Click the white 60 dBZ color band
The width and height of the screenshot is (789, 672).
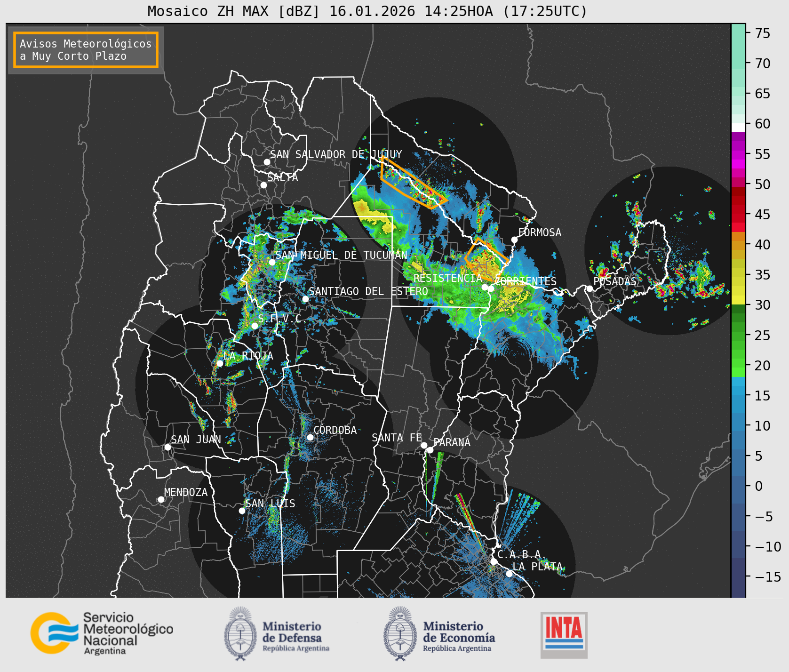click(x=738, y=128)
